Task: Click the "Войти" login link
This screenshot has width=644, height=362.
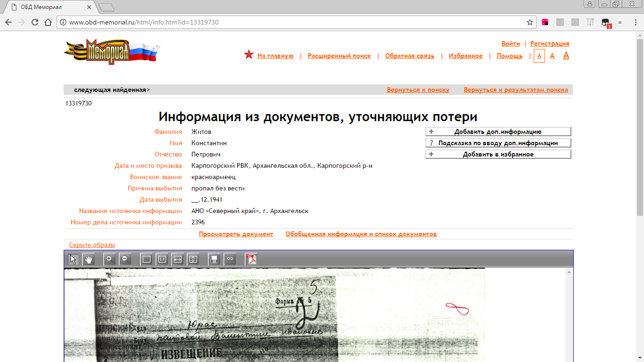Action: (511, 44)
